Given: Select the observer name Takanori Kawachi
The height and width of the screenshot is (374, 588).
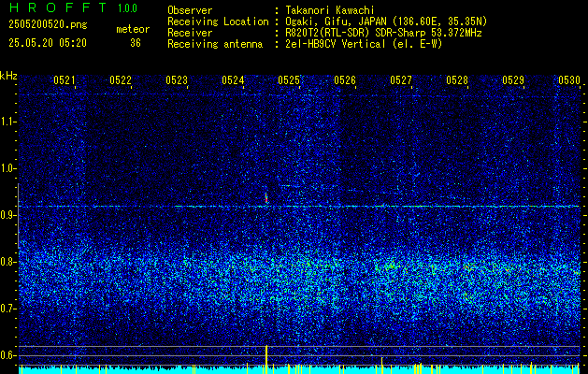Looking at the screenshot, I should (330, 10).
